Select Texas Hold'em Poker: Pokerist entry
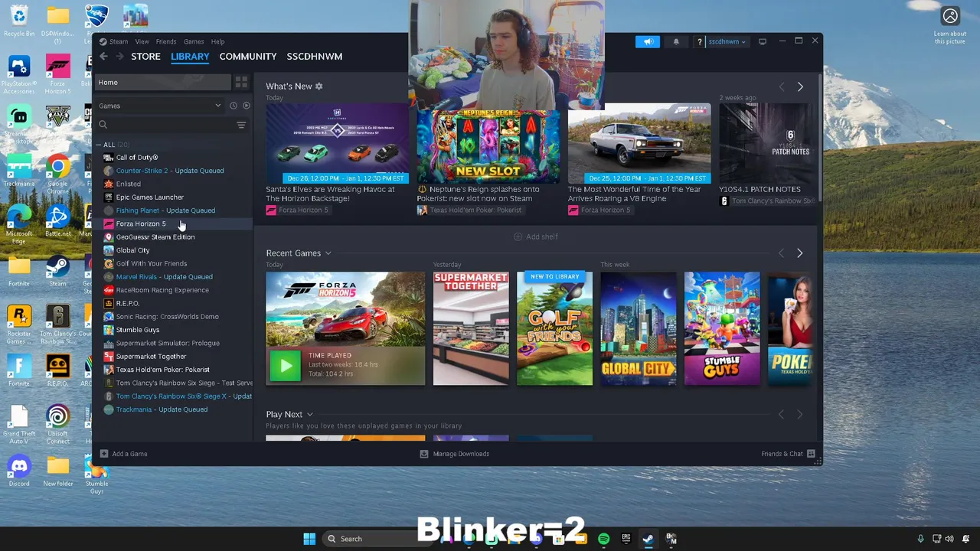The width and height of the screenshot is (980, 551). click(163, 370)
